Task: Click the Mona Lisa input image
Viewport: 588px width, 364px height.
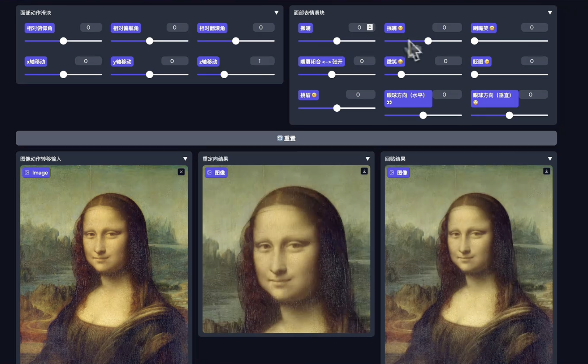Action: pyautogui.click(x=104, y=264)
